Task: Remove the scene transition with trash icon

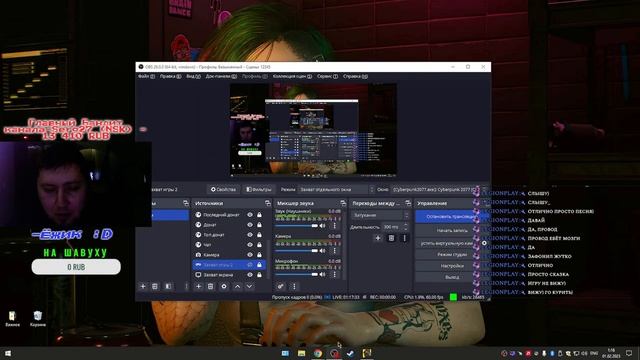Action: 391,238
